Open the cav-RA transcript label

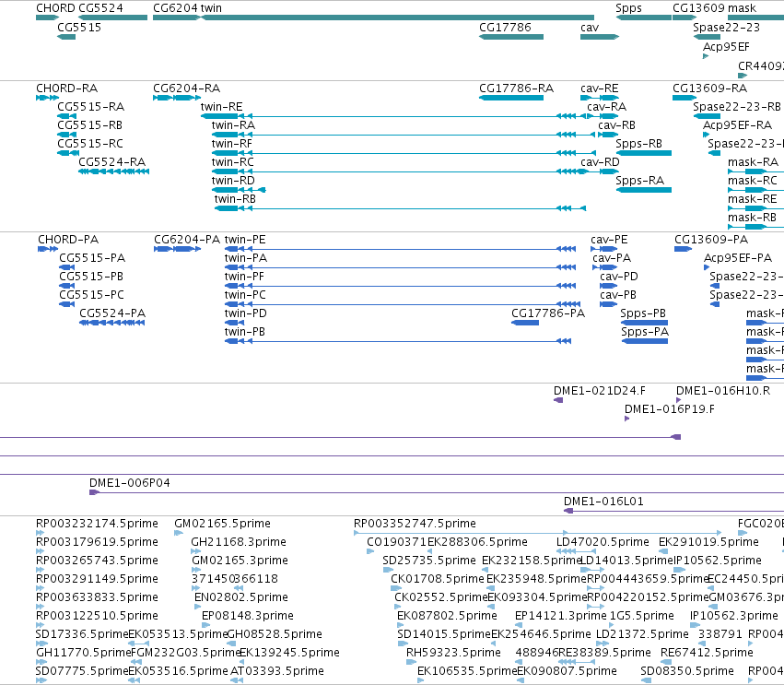607,107
